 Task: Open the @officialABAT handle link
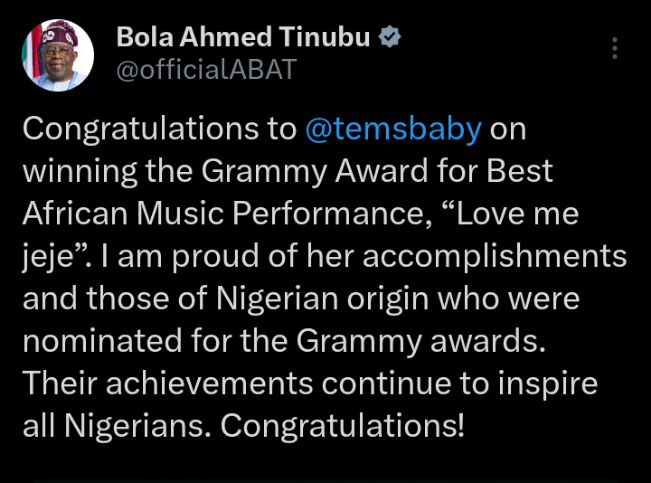point(207,71)
